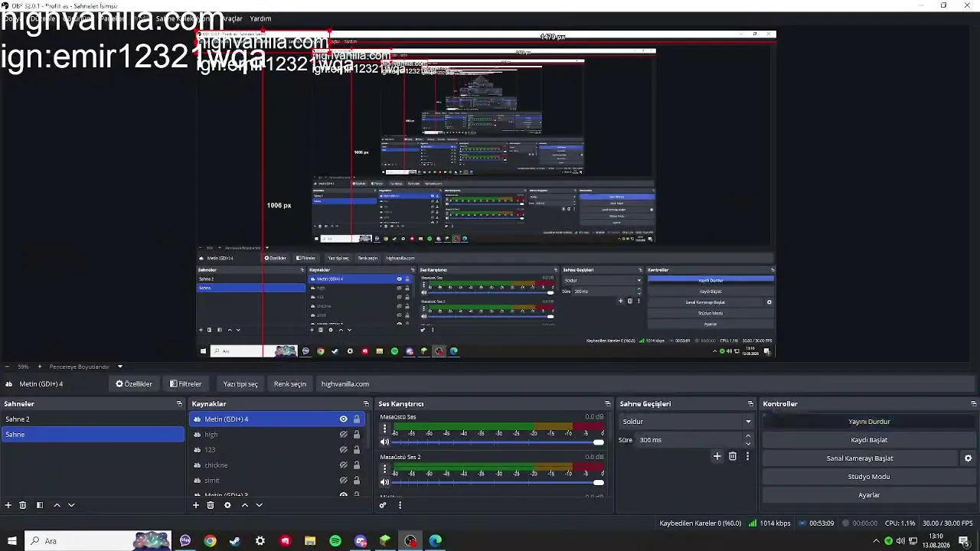Open File Explorer from the taskbar
This screenshot has height=551, width=980.
click(310, 541)
